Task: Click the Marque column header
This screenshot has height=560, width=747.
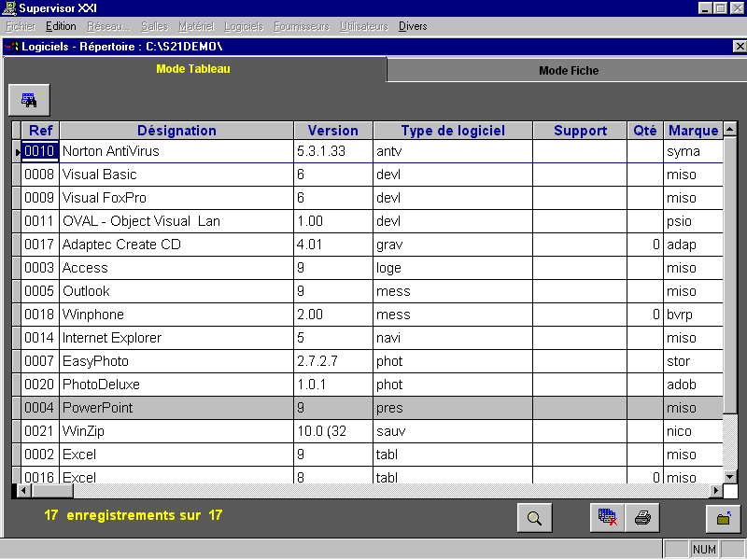Action: [693, 131]
